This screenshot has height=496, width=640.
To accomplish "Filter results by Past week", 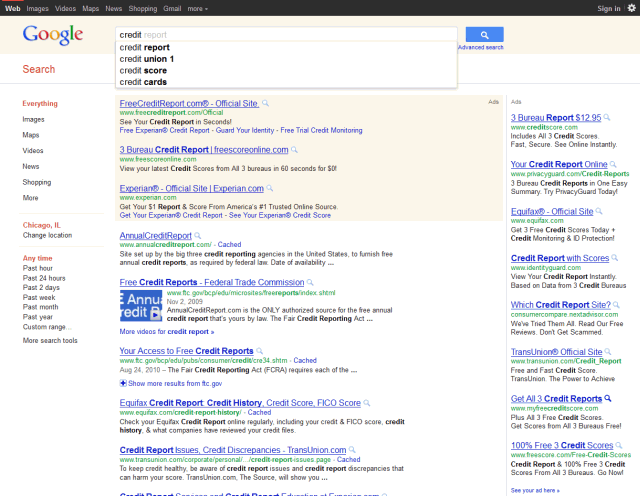I will click(x=38, y=297).
